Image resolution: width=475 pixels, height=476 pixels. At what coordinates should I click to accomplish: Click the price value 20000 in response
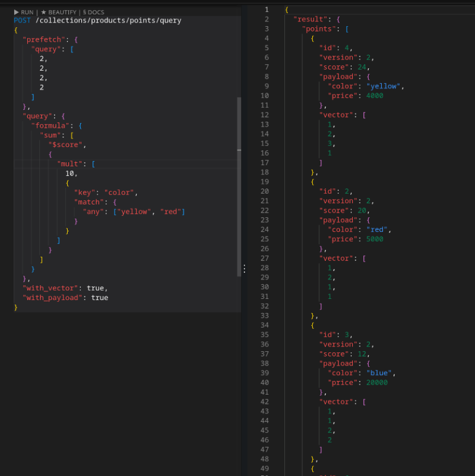(376, 383)
